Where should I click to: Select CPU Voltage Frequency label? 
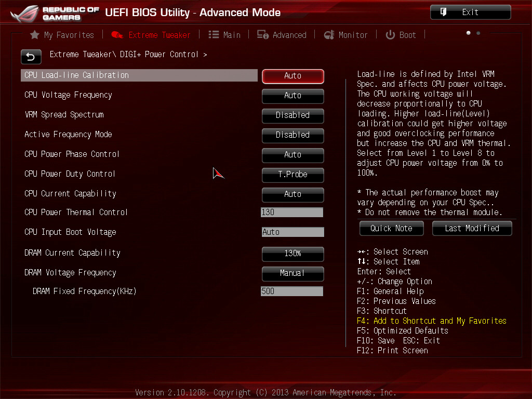pyautogui.click(x=68, y=95)
